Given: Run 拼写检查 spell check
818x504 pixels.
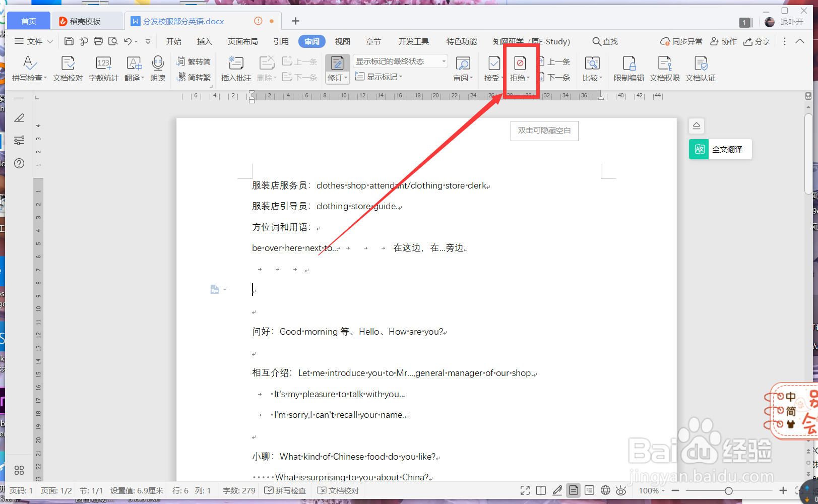Looking at the screenshot, I should click(29, 69).
